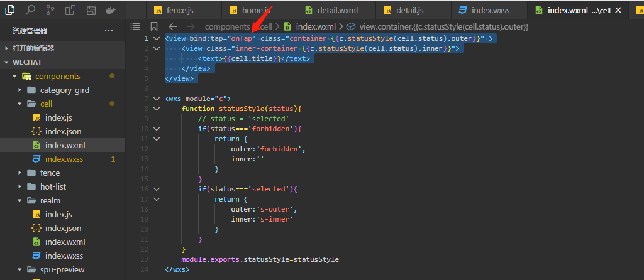Click the components breadcrumb segment
644x280 pixels.
(226, 26)
